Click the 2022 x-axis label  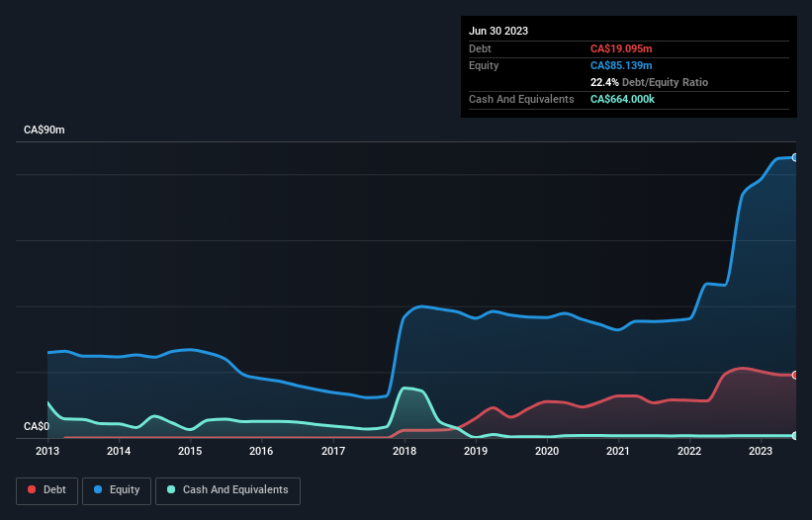click(x=689, y=451)
